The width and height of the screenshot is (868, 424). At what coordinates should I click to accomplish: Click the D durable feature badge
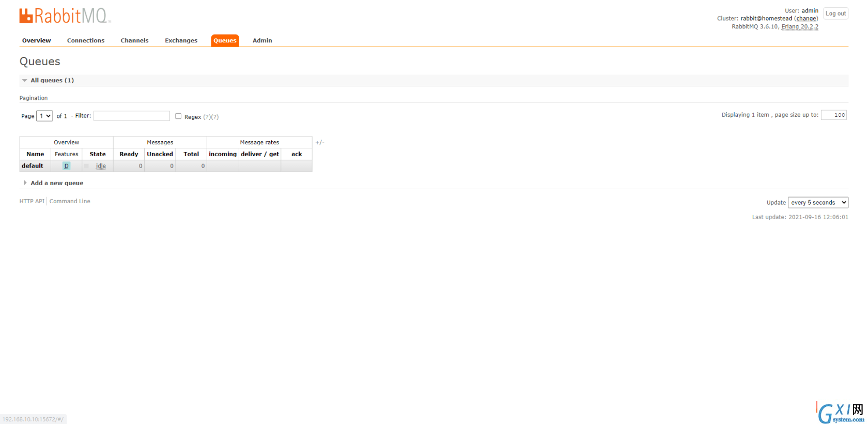(66, 166)
